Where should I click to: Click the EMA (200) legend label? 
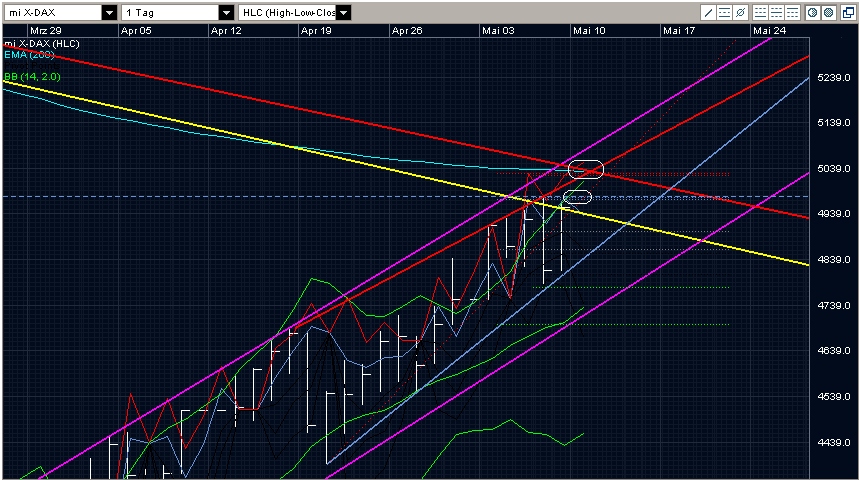(29, 55)
